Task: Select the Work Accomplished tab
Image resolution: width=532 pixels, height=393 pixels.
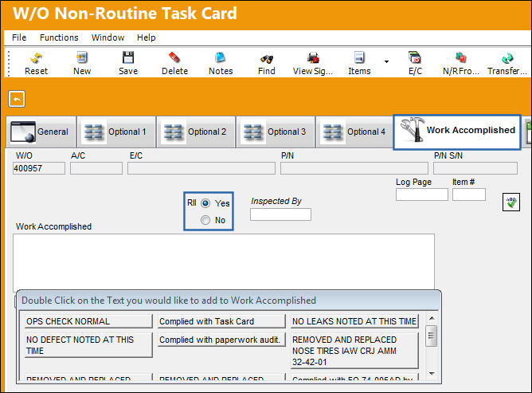Action: coord(457,132)
